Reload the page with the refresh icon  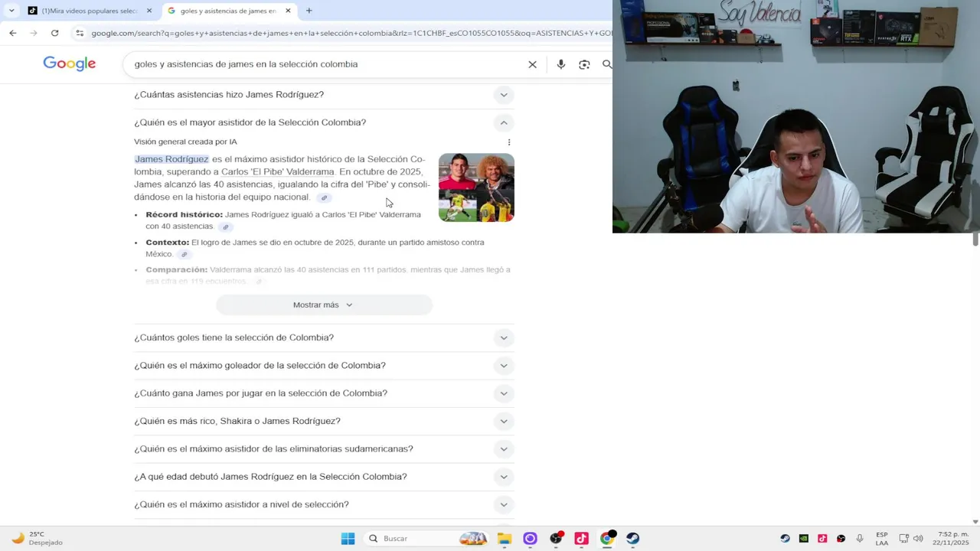point(54,33)
